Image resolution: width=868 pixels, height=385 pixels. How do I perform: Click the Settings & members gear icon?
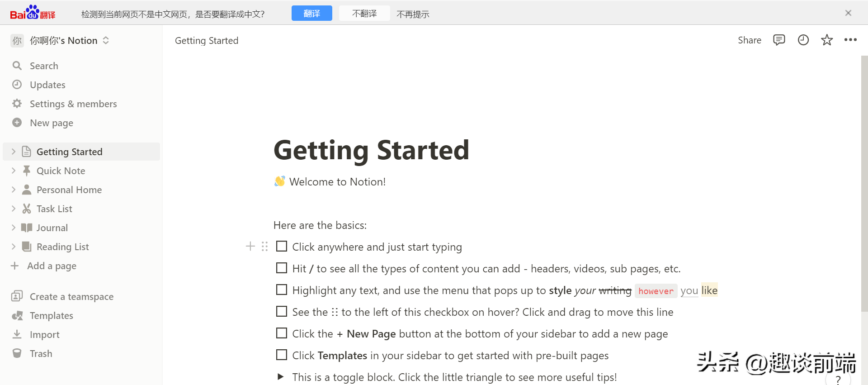pyautogui.click(x=17, y=104)
